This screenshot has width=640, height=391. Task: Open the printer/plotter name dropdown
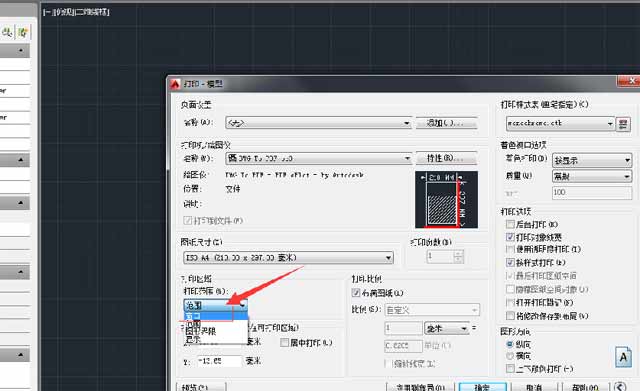tap(318, 158)
